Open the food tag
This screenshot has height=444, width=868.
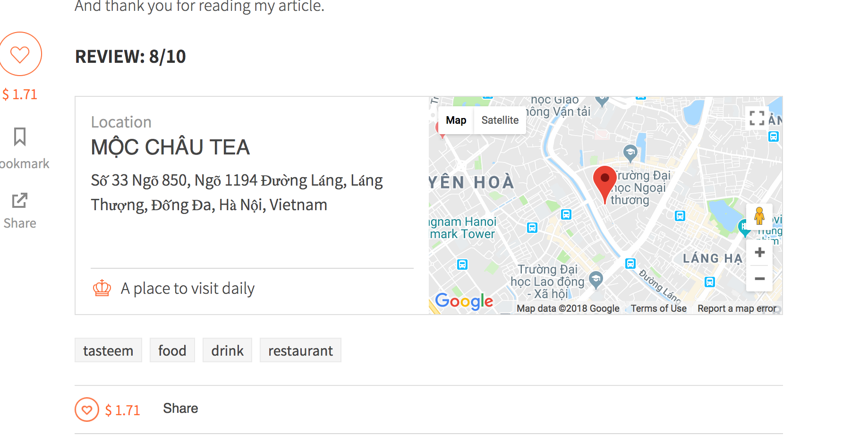[172, 350]
